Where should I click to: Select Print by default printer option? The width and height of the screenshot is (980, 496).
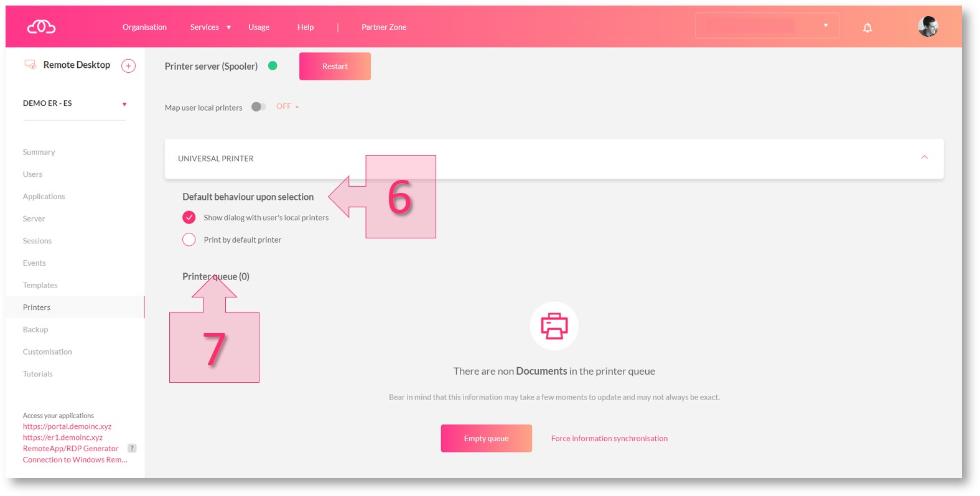[189, 240]
